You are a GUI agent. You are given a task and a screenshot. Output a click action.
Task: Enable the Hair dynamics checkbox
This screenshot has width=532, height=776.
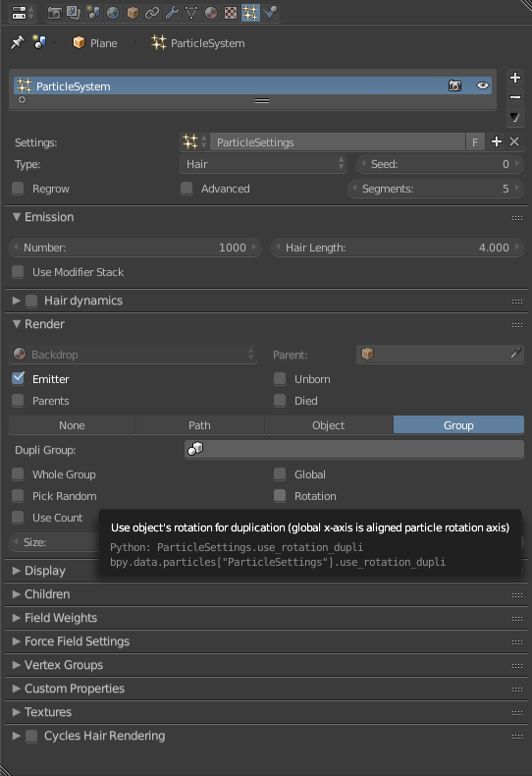[31, 301]
